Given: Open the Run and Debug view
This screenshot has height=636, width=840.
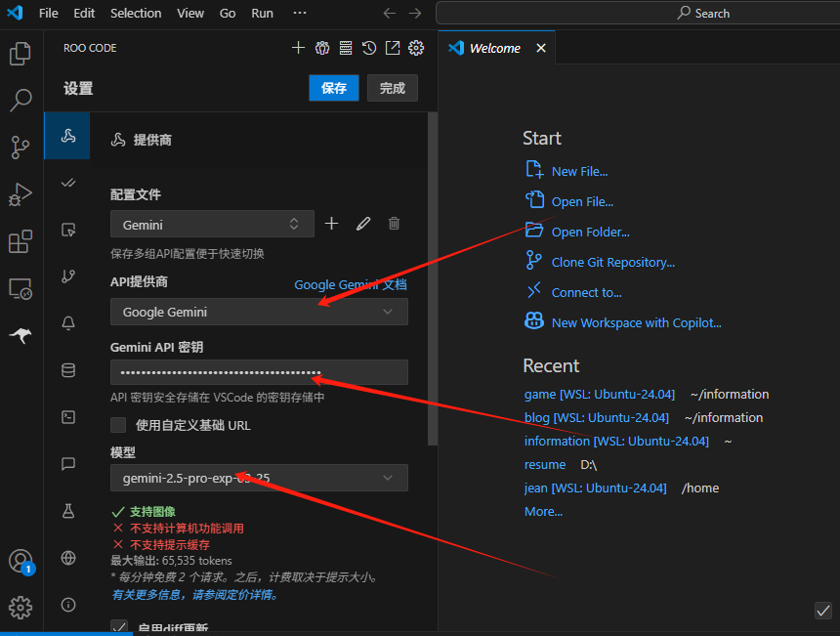Looking at the screenshot, I should (21, 194).
